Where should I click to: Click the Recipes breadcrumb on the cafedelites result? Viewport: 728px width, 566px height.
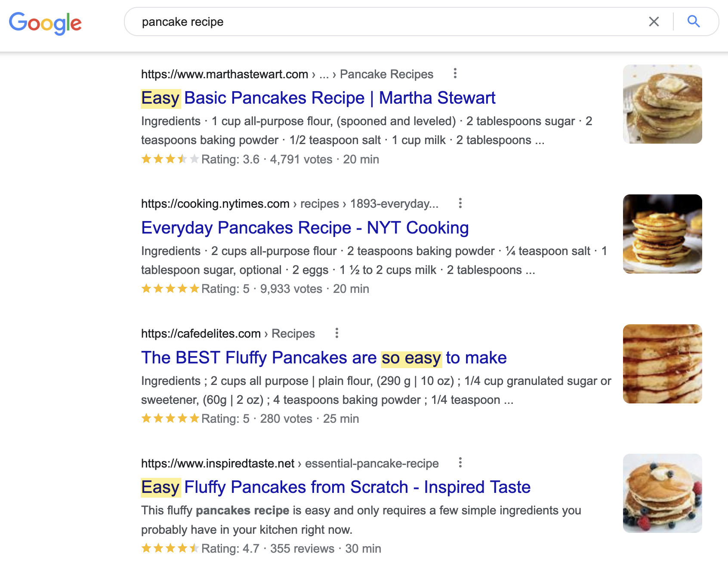pyautogui.click(x=293, y=333)
